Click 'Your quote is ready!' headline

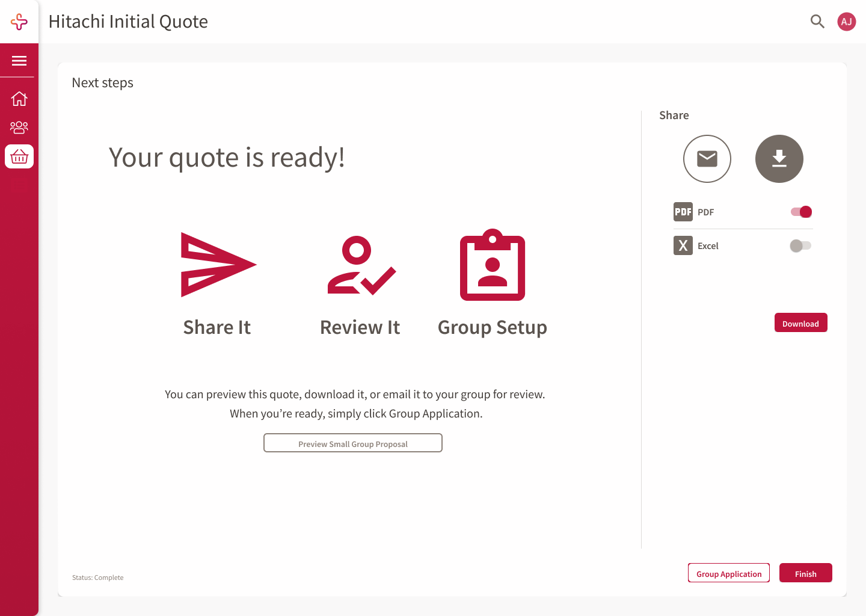tap(227, 158)
